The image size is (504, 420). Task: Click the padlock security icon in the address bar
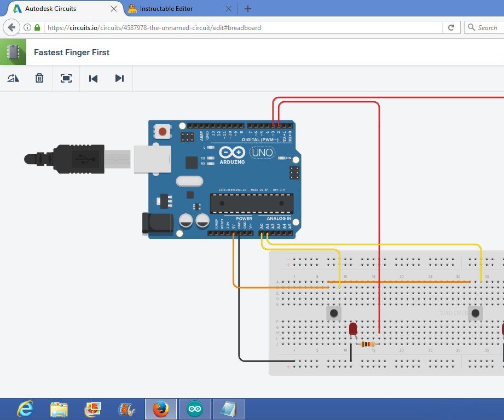point(36,27)
